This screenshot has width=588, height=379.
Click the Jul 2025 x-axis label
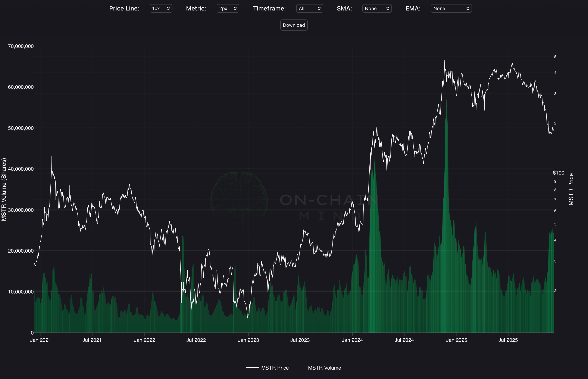pyautogui.click(x=508, y=340)
